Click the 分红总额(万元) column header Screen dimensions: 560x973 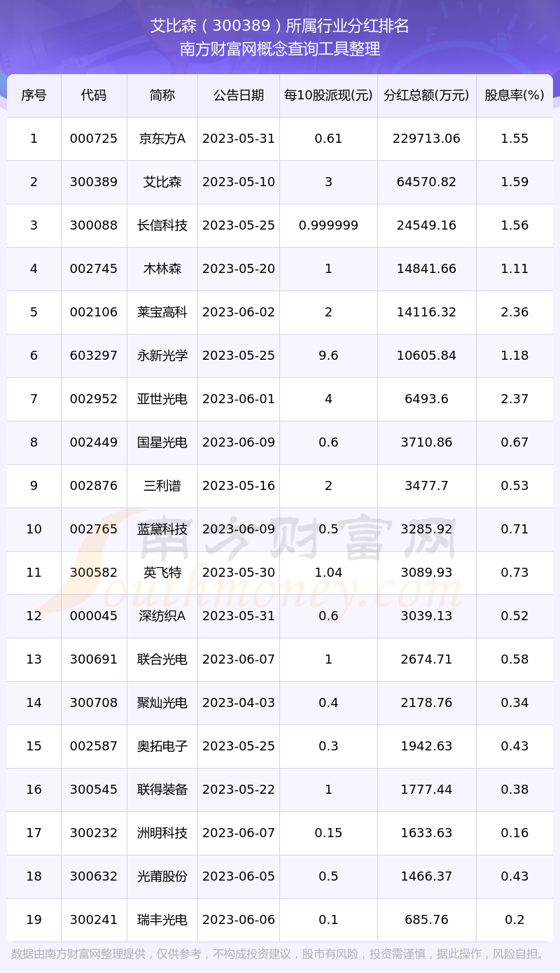427,95
